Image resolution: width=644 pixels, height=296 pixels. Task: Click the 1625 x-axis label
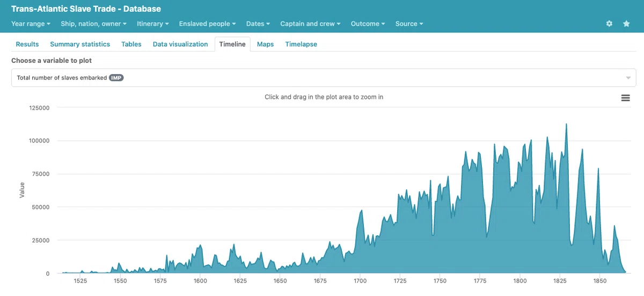click(x=240, y=281)
